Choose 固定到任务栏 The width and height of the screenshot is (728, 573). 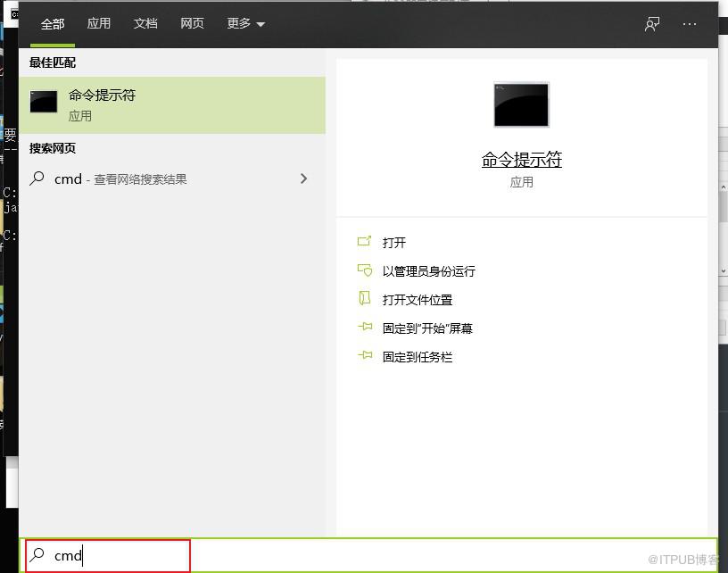[417, 357]
